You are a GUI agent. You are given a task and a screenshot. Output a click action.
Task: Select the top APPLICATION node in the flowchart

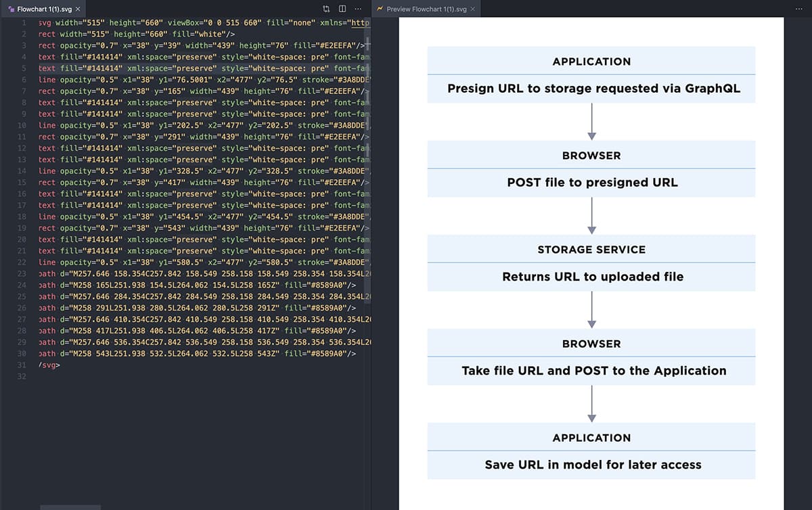coord(591,62)
